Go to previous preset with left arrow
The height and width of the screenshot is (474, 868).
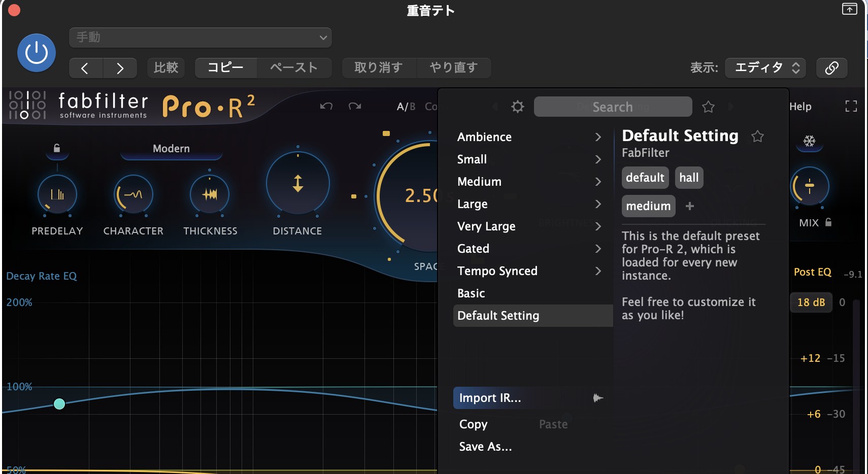tap(85, 68)
